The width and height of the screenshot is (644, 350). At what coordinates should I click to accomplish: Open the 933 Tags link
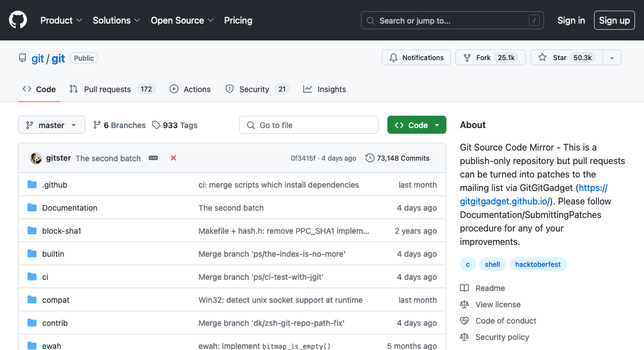point(175,125)
